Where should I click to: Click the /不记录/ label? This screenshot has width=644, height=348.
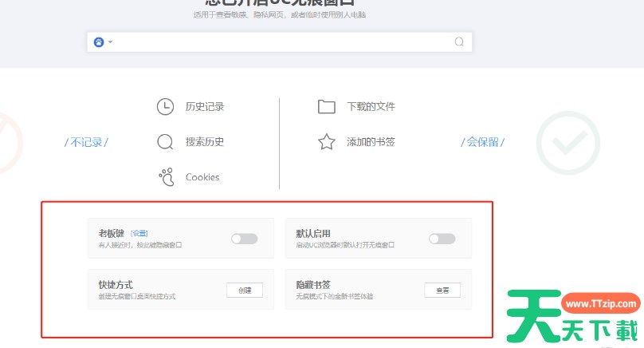(x=86, y=142)
